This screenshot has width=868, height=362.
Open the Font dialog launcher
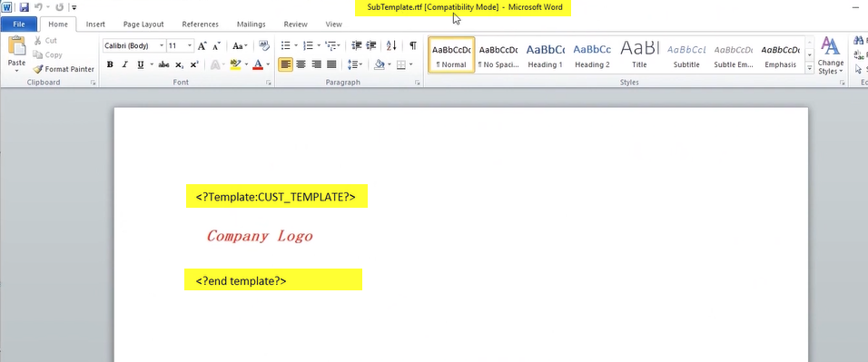coord(269,83)
